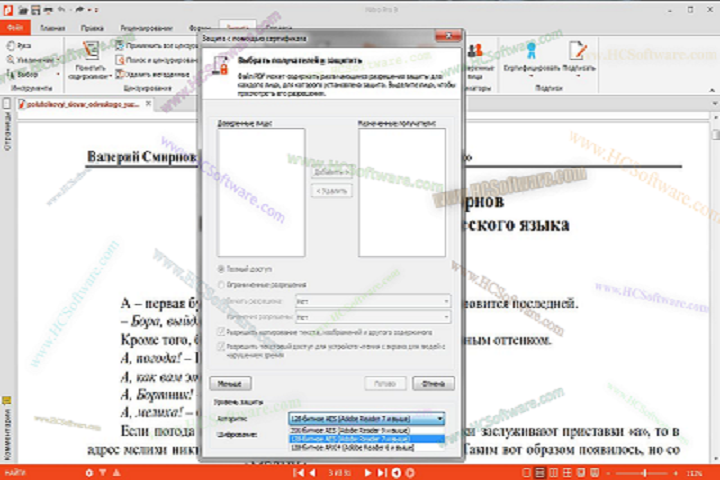Go to last page in status bar
The height and width of the screenshot is (480, 720).
[382, 472]
